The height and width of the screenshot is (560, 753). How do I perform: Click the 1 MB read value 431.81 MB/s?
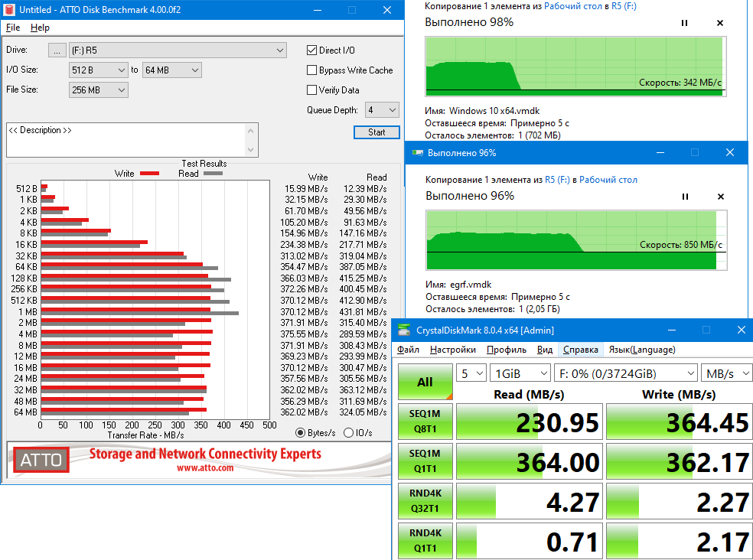(x=363, y=311)
